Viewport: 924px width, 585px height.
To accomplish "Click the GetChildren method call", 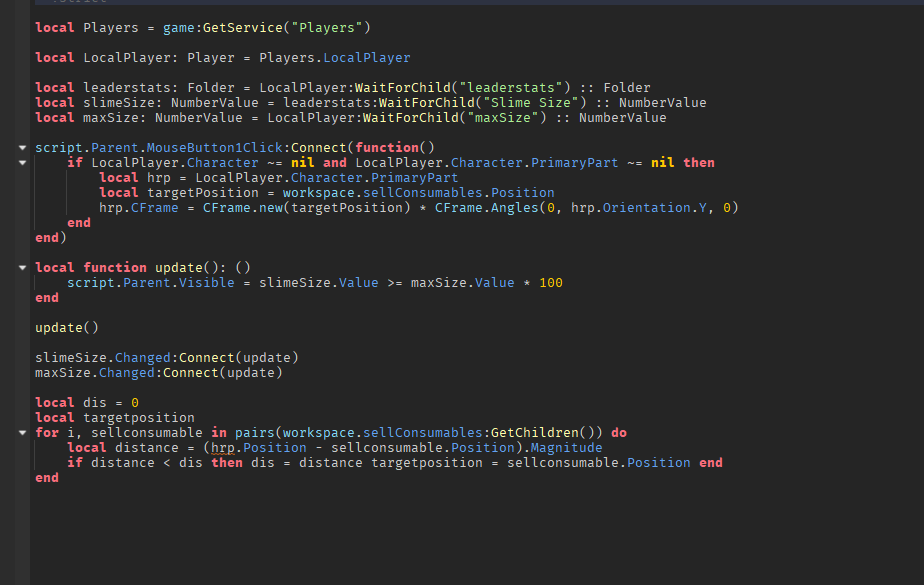I will tap(535, 432).
